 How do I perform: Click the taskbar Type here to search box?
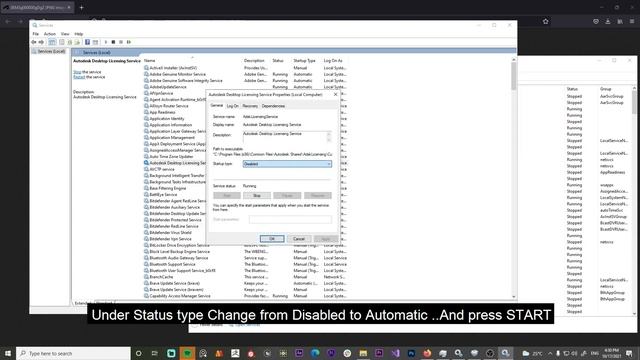[73, 353]
